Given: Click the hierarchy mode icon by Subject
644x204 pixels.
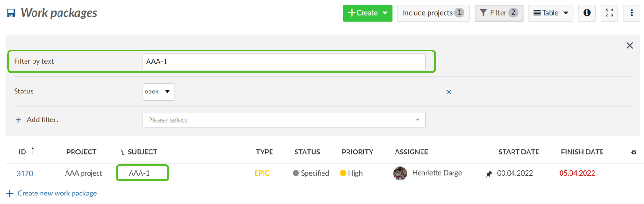Looking at the screenshot, I should click(x=123, y=152).
